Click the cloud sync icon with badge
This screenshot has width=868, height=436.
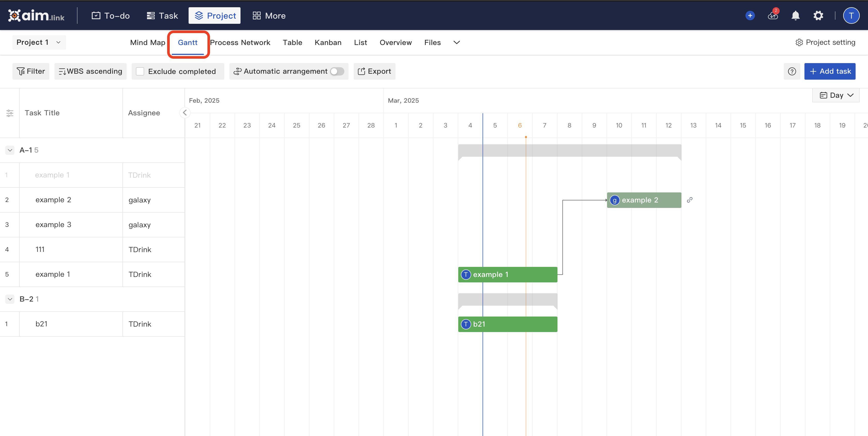click(x=772, y=16)
